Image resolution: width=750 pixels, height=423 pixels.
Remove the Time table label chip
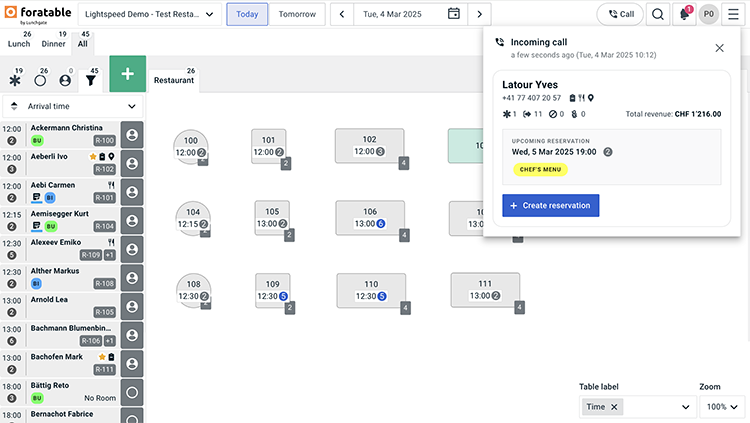pyautogui.click(x=614, y=407)
